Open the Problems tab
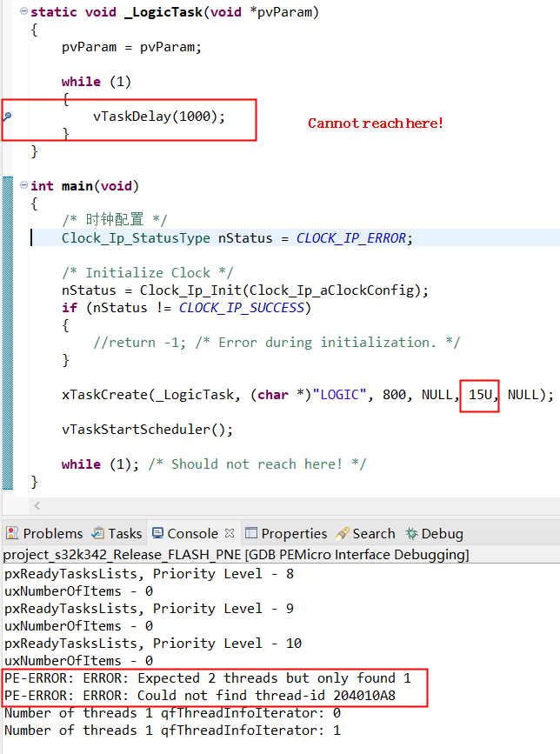The image size is (560, 754). click(44, 533)
